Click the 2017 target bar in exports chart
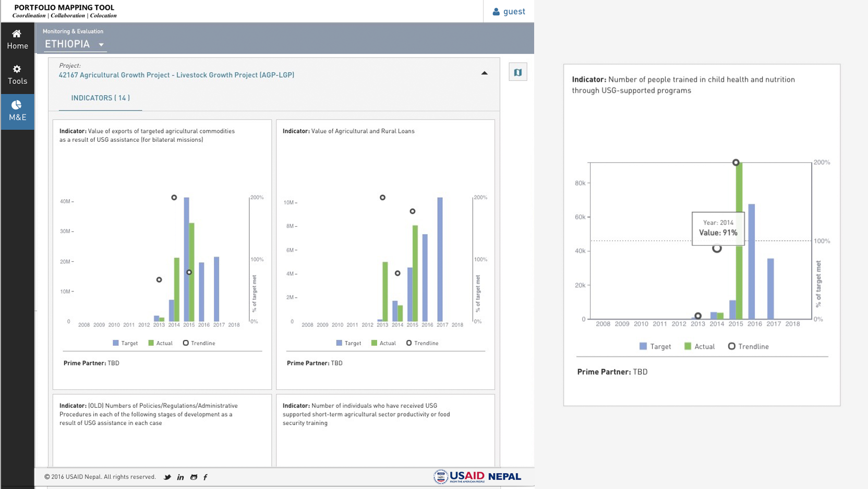The width and height of the screenshot is (868, 489). (216, 289)
